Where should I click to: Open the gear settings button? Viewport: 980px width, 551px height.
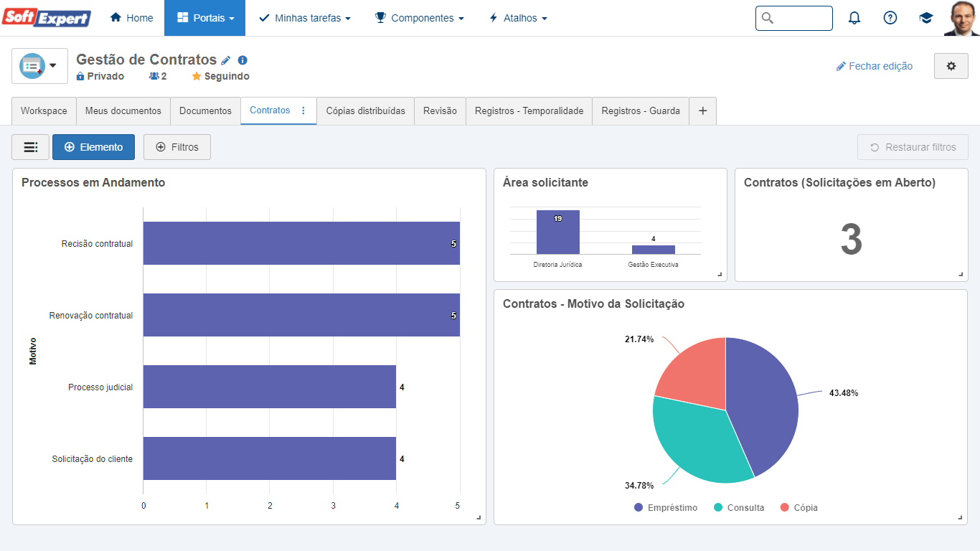[x=951, y=66]
